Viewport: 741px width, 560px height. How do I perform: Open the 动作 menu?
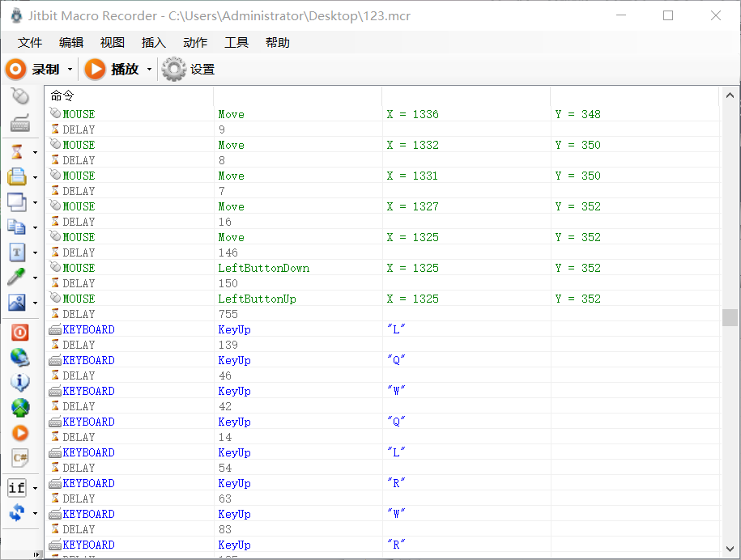coord(195,43)
